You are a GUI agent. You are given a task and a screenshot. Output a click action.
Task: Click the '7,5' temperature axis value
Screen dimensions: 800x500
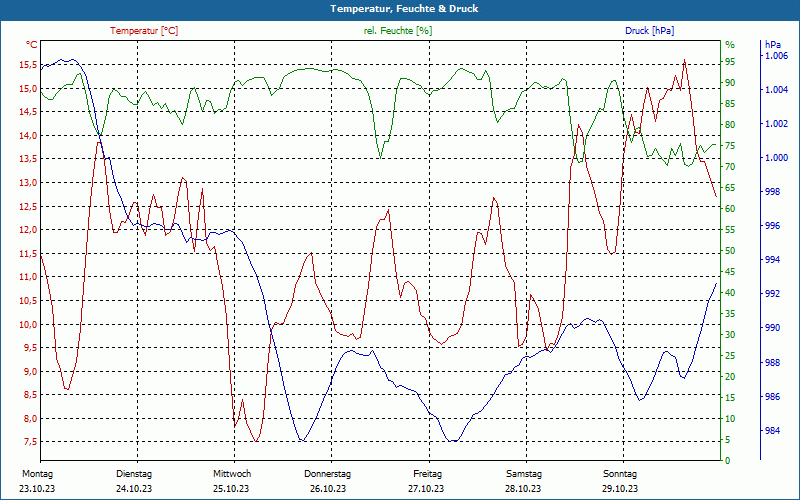30,442
